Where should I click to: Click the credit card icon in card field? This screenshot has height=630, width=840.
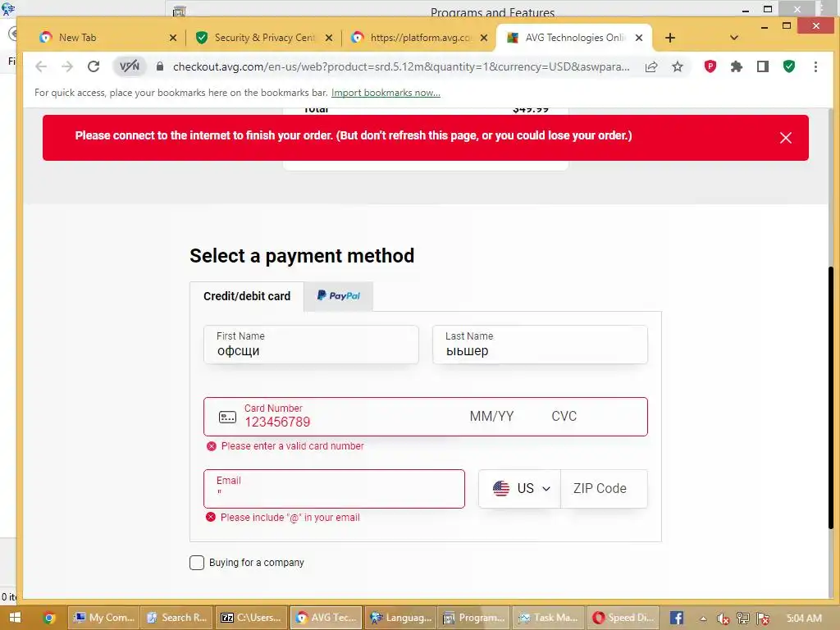coord(228,417)
